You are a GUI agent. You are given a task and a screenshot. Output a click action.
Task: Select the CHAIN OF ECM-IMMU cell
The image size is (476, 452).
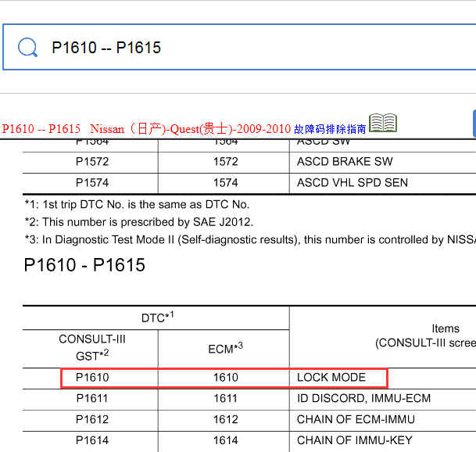356,419
